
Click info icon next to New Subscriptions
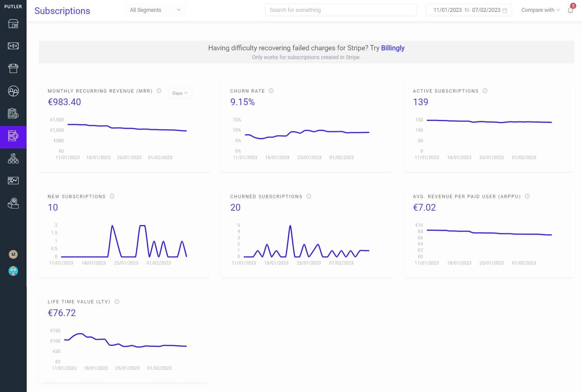[112, 196]
